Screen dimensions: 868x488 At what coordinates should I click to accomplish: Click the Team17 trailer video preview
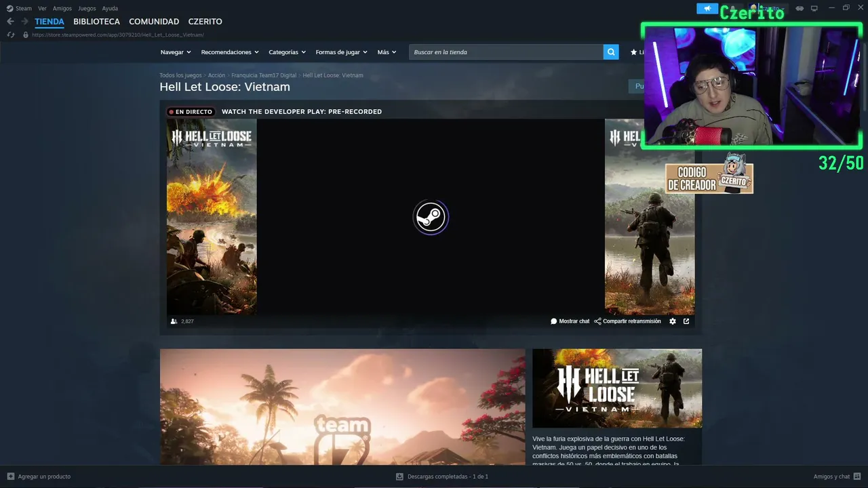tap(342, 407)
